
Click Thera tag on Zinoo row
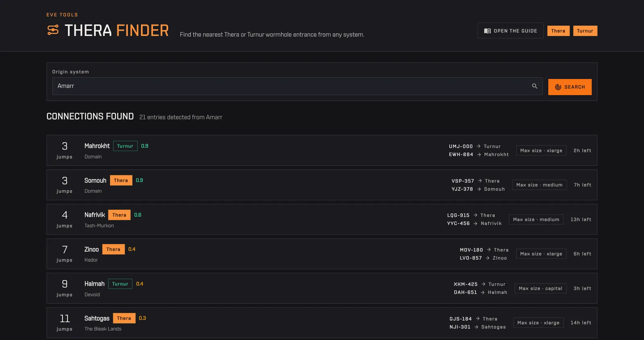tap(114, 249)
